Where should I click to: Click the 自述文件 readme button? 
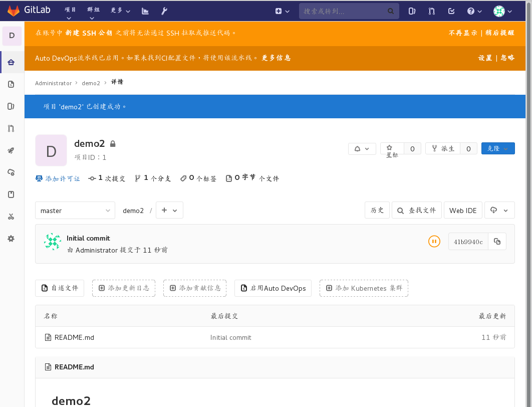coord(60,288)
